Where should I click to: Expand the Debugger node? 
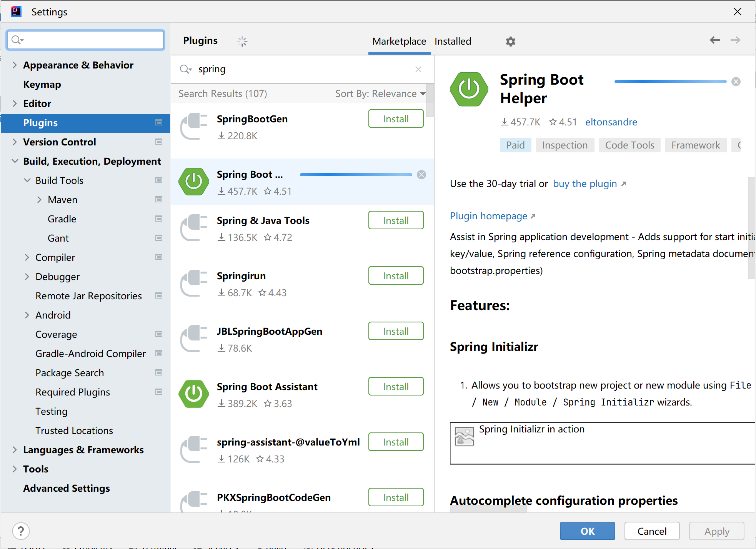pos(27,277)
